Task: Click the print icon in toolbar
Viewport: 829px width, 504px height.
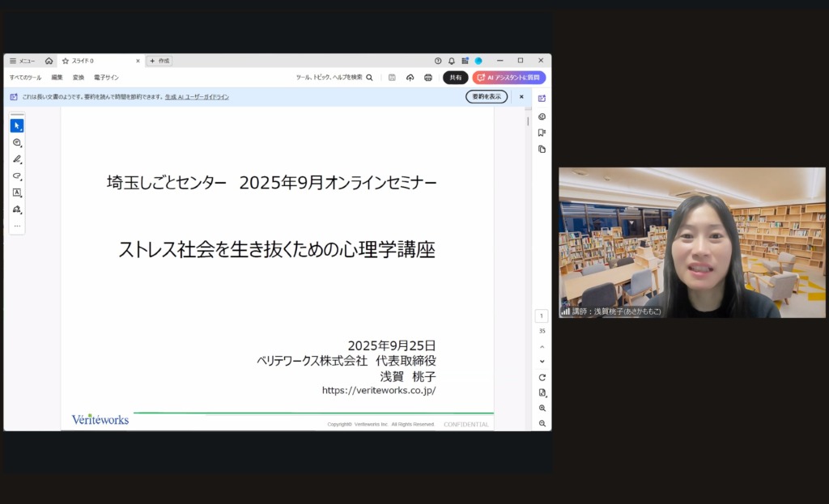Action: [428, 78]
